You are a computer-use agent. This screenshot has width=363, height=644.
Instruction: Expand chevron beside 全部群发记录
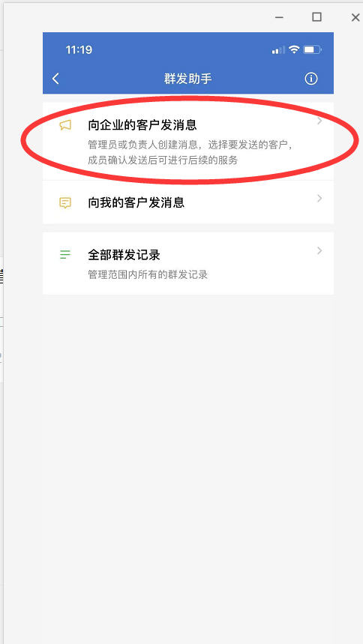pos(319,250)
